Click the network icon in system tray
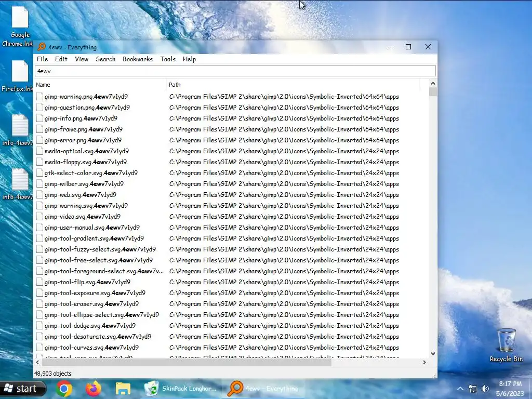532x399 pixels. tap(473, 389)
